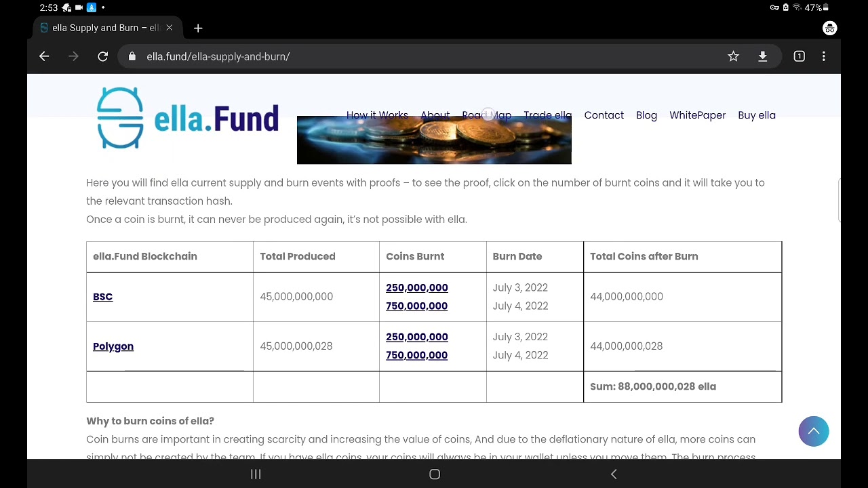
Task: Select the ella Supply and Burn tab
Action: (108, 28)
